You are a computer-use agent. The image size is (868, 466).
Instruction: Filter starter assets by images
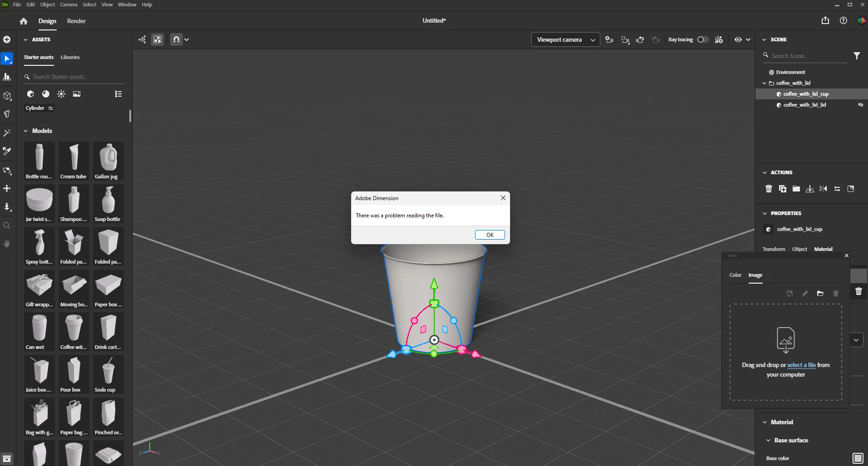(77, 94)
